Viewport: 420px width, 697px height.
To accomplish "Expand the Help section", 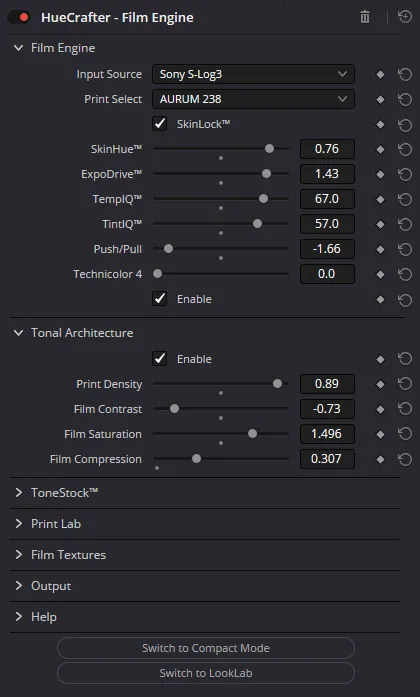I will [x=19, y=617].
